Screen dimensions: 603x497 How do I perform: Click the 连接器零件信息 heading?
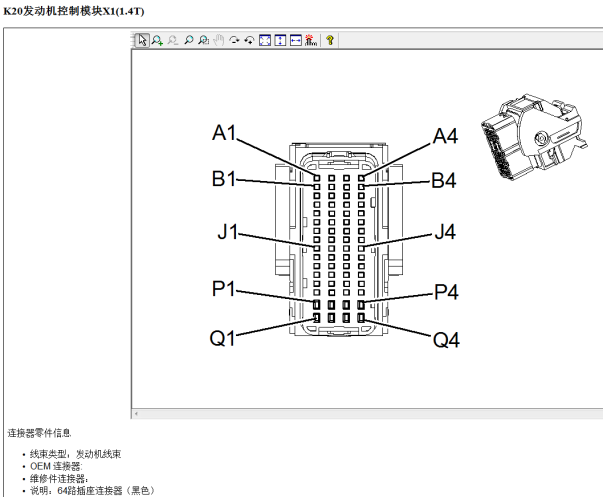pyautogui.click(x=39, y=433)
